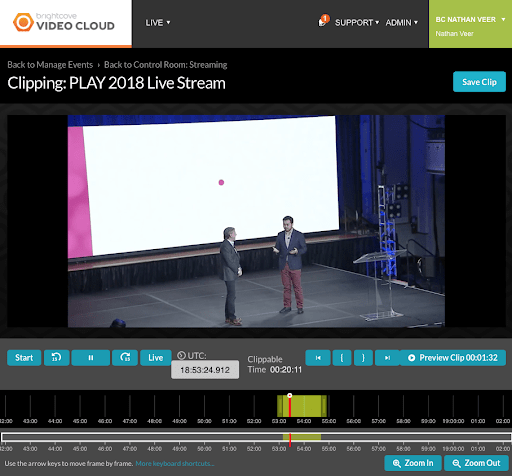Click the Brightcove Video Cloud logo
This screenshot has width=512, height=476.
[x=64, y=22]
